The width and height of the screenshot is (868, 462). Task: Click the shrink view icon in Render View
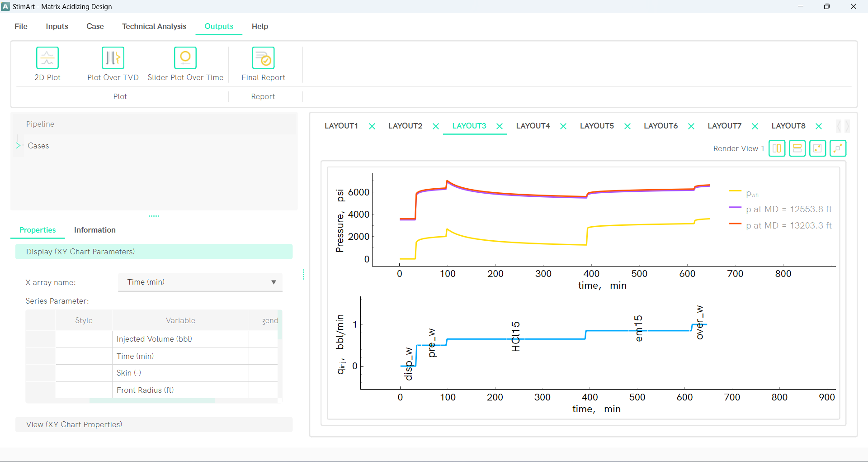[x=817, y=148]
